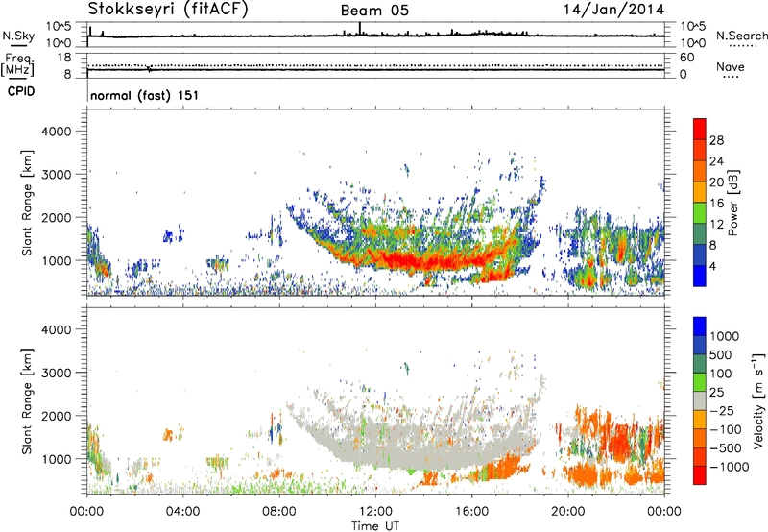This screenshot has width=768, height=532.
Task: Click the power colorbar value '28'
Action: (x=716, y=140)
